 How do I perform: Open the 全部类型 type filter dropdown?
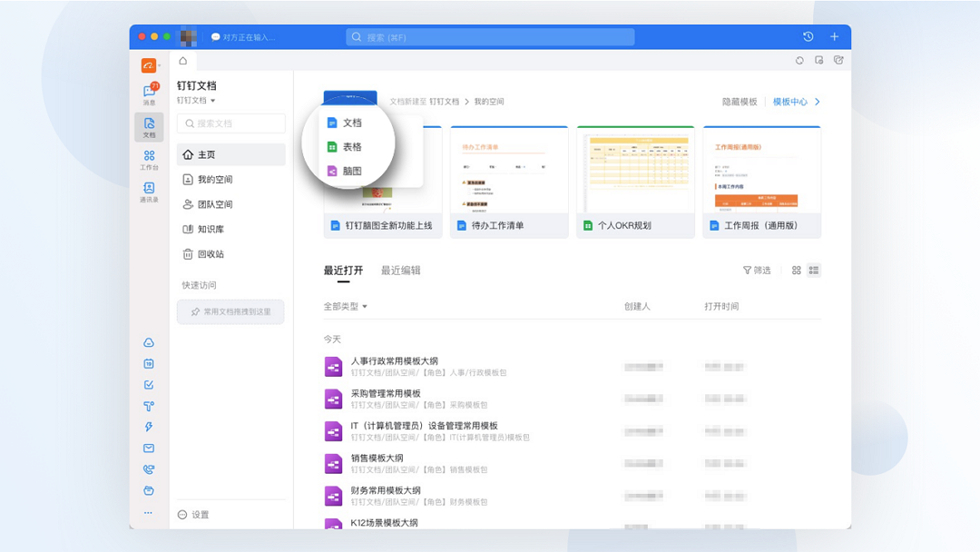click(346, 307)
